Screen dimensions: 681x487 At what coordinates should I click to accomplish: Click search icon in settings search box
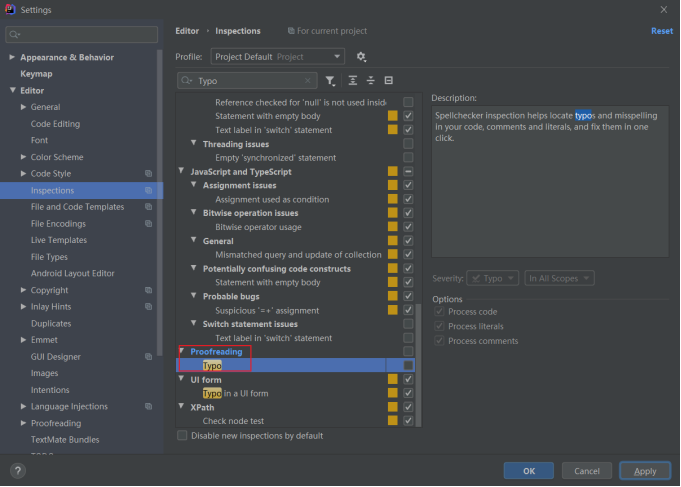[14, 34]
